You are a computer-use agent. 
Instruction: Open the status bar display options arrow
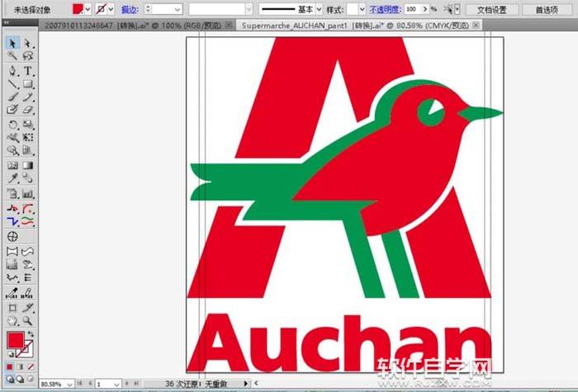[245, 384]
